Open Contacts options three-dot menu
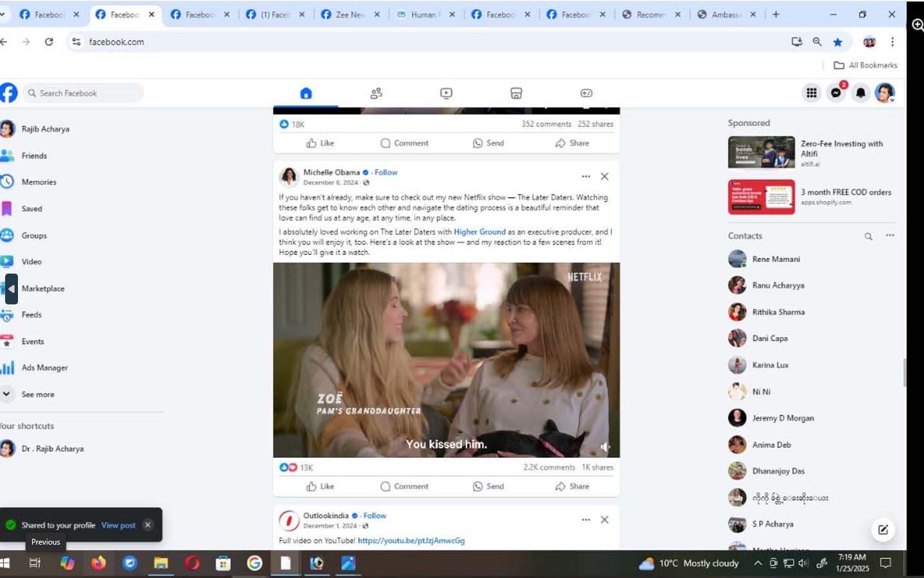This screenshot has height=578, width=924. tap(890, 236)
